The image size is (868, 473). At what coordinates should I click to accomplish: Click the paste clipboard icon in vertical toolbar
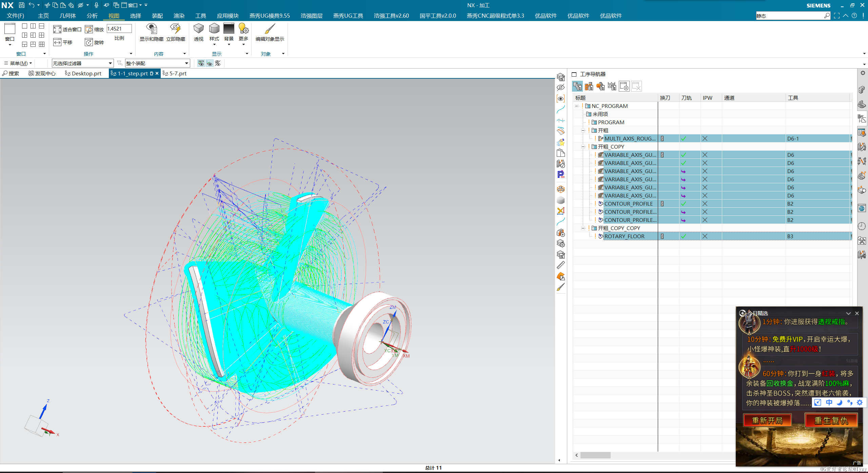(561, 153)
